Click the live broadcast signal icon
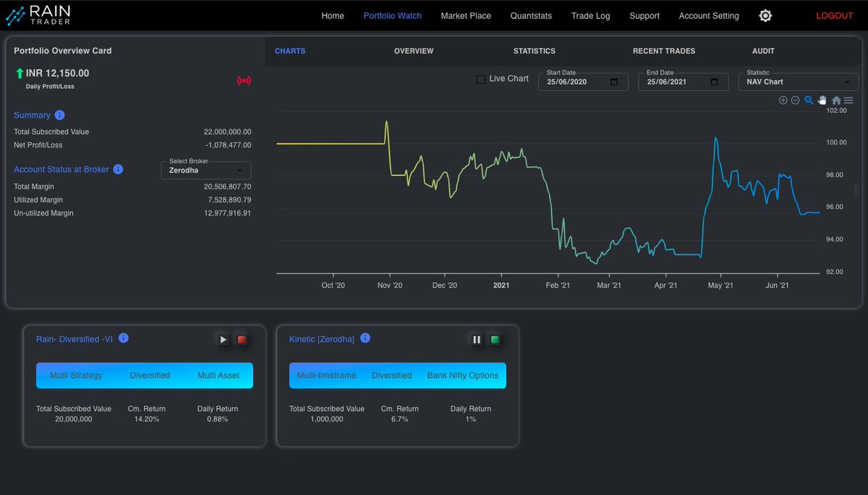Screen dimensions: 868x495 (x=244, y=80)
